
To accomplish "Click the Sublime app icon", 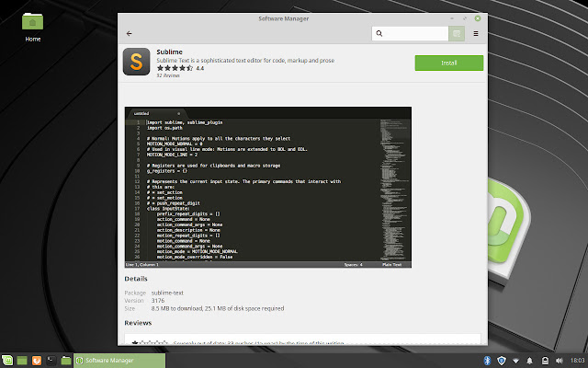I will click(137, 62).
